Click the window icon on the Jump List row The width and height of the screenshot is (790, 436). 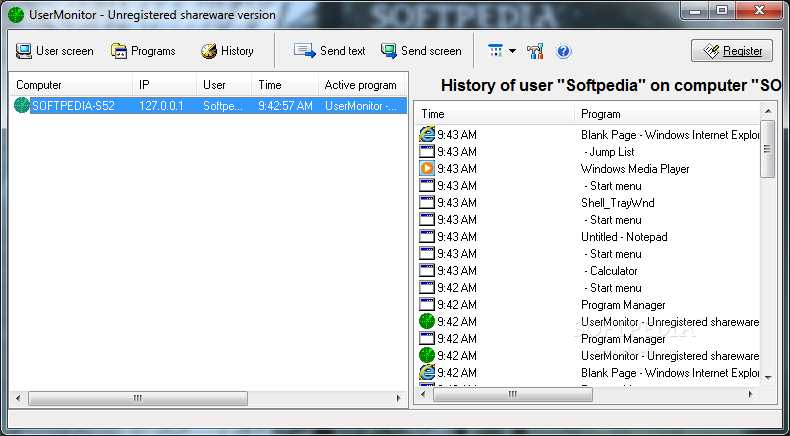[427, 151]
